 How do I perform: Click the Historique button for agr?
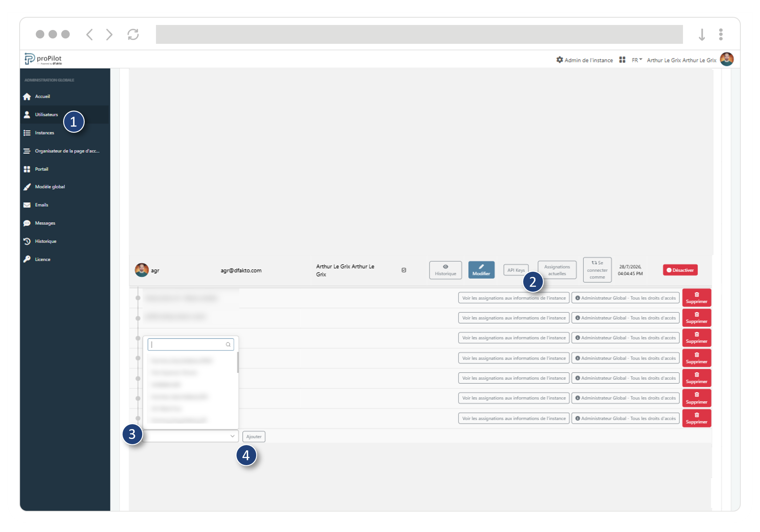(446, 270)
